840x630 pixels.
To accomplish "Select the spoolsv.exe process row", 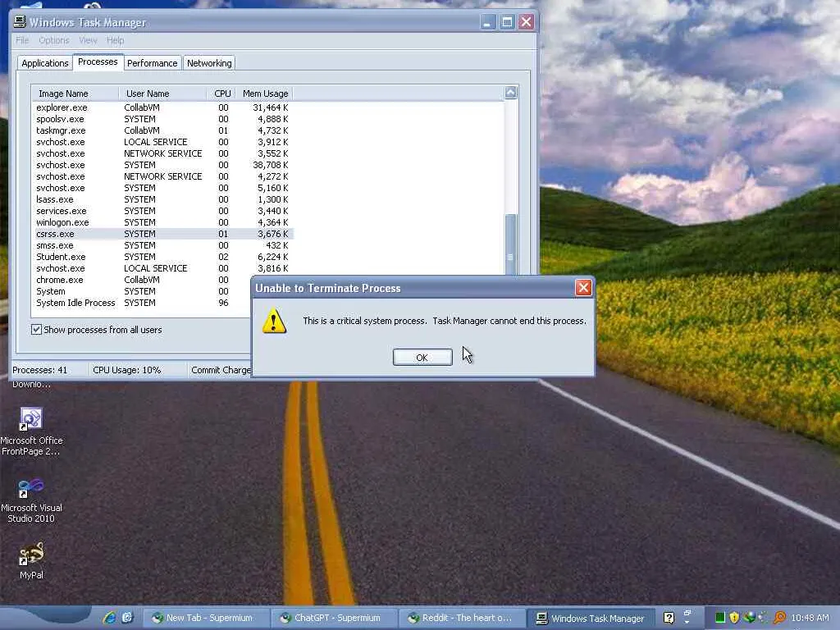I will (x=162, y=119).
